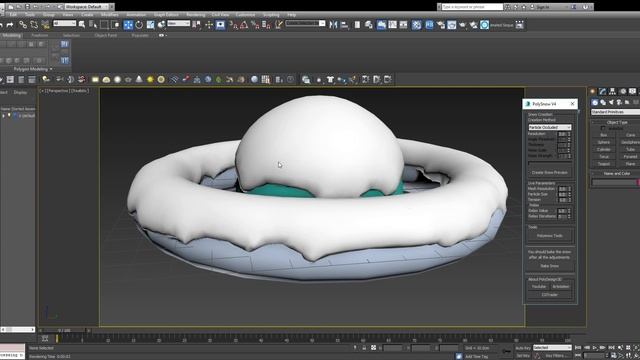The width and height of the screenshot is (640, 360).
Task: Open the Standard Primitives dropdown
Action: point(616,112)
